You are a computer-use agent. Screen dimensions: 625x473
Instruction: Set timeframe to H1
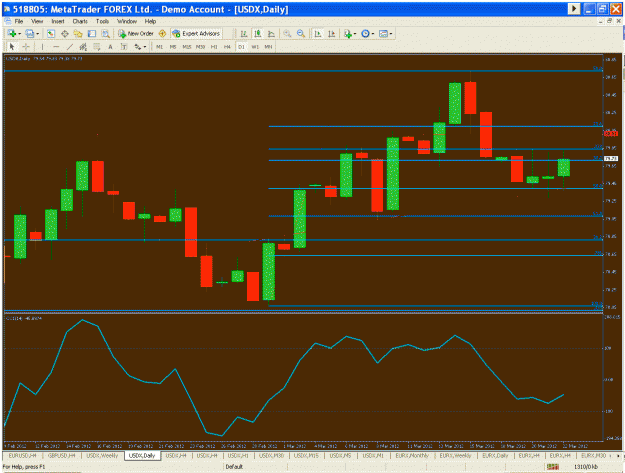click(x=214, y=47)
